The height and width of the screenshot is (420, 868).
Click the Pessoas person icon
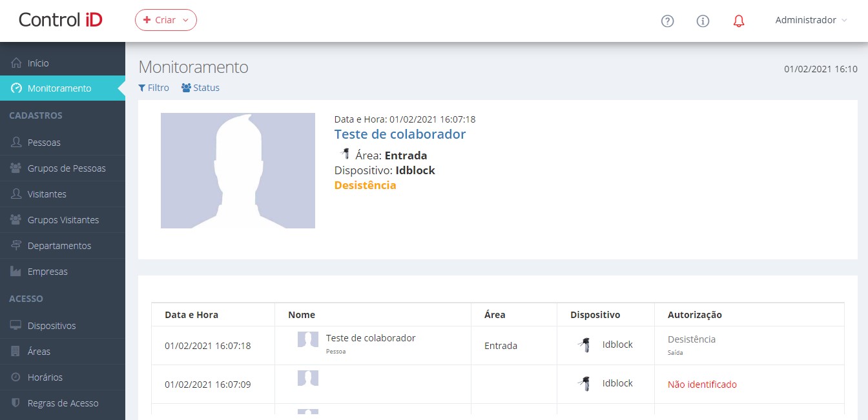coord(17,143)
